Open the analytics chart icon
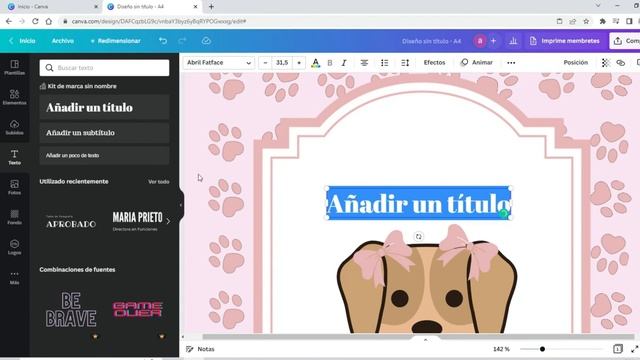 513,41
